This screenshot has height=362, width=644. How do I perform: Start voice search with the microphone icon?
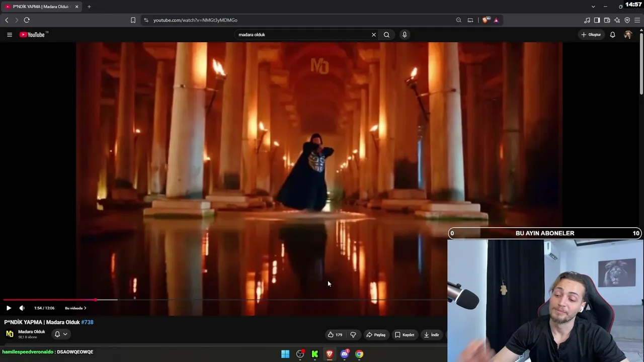pos(405,35)
